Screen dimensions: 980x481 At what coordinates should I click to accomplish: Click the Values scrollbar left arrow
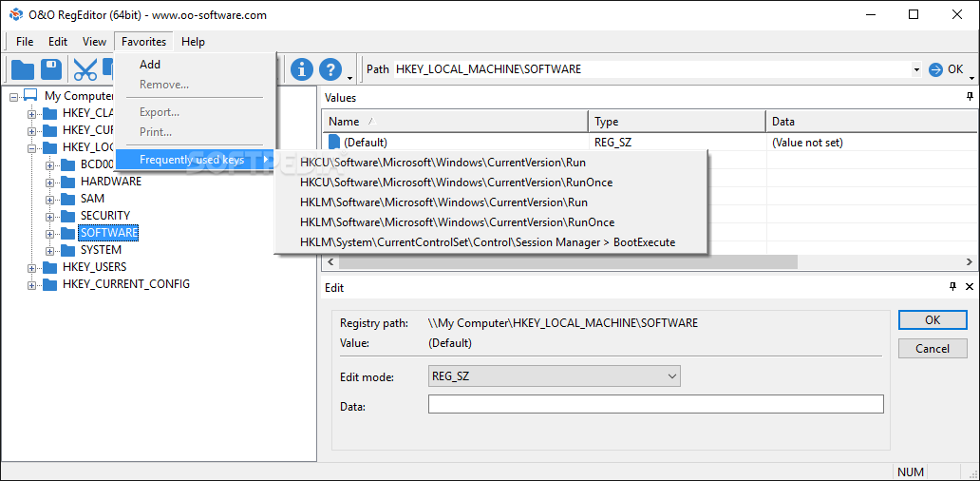click(330, 262)
